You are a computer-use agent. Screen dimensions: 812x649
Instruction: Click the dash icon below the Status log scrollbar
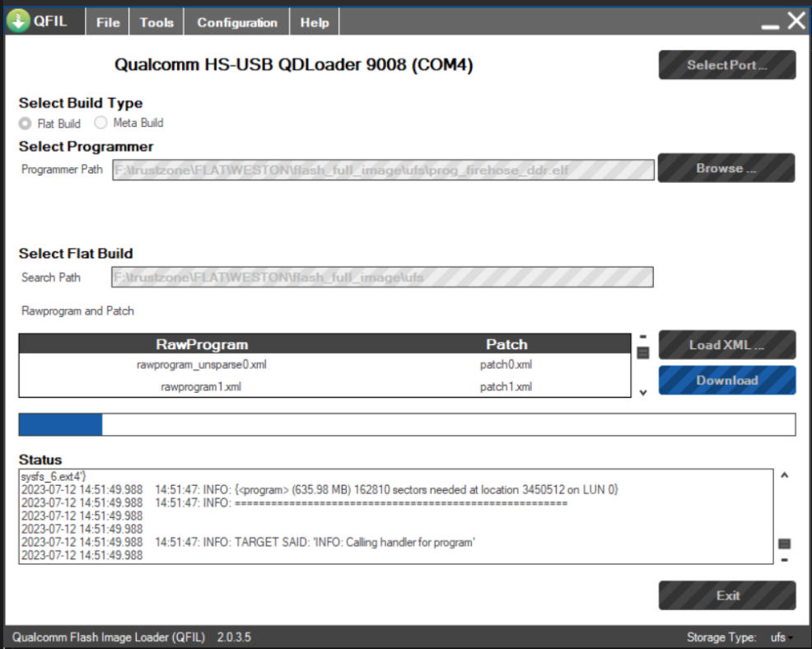click(x=785, y=560)
